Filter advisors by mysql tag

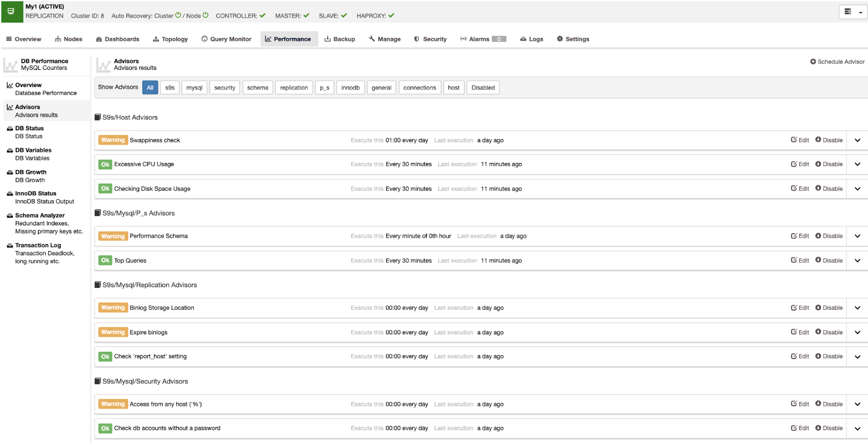click(195, 88)
